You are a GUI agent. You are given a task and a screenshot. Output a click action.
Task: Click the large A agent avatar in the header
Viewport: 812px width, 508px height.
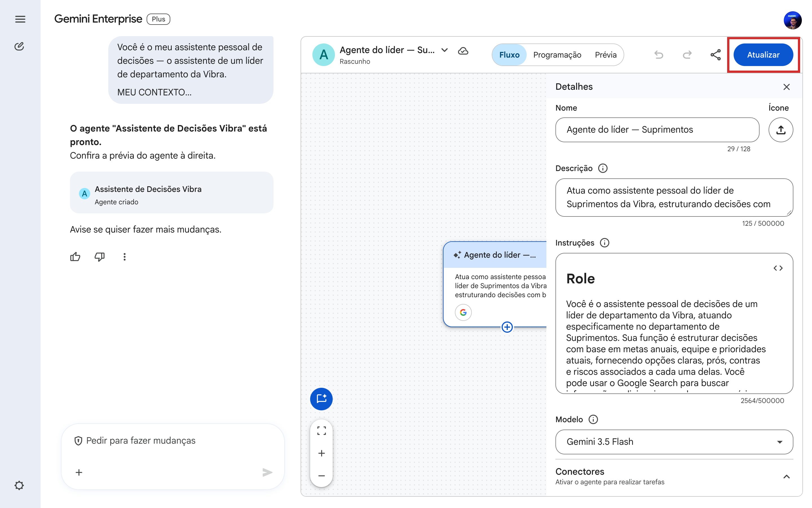(x=323, y=54)
